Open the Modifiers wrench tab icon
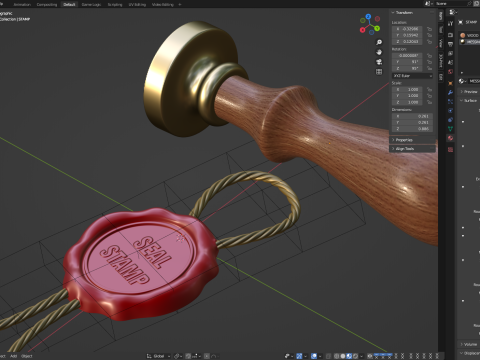This screenshot has height=360, width=480. click(x=450, y=92)
